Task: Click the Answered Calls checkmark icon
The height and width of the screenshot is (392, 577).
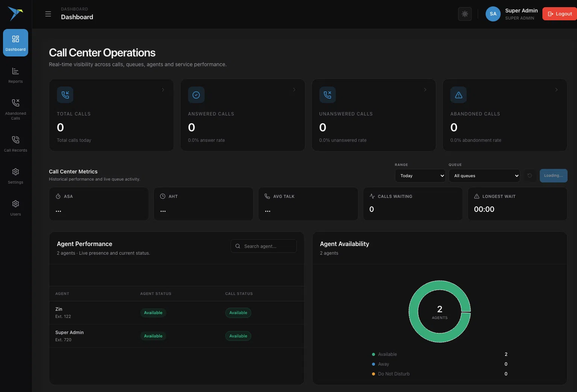Action: point(196,95)
